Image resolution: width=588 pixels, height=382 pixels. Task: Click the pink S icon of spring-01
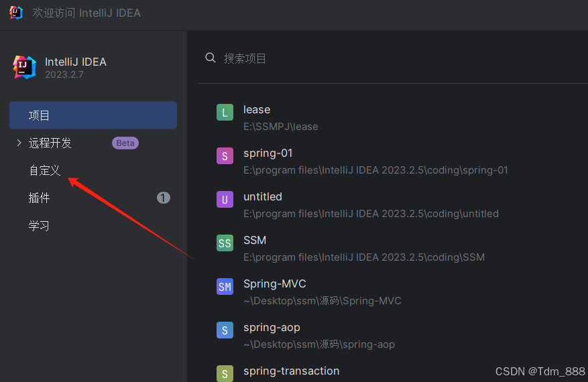pyautogui.click(x=225, y=156)
